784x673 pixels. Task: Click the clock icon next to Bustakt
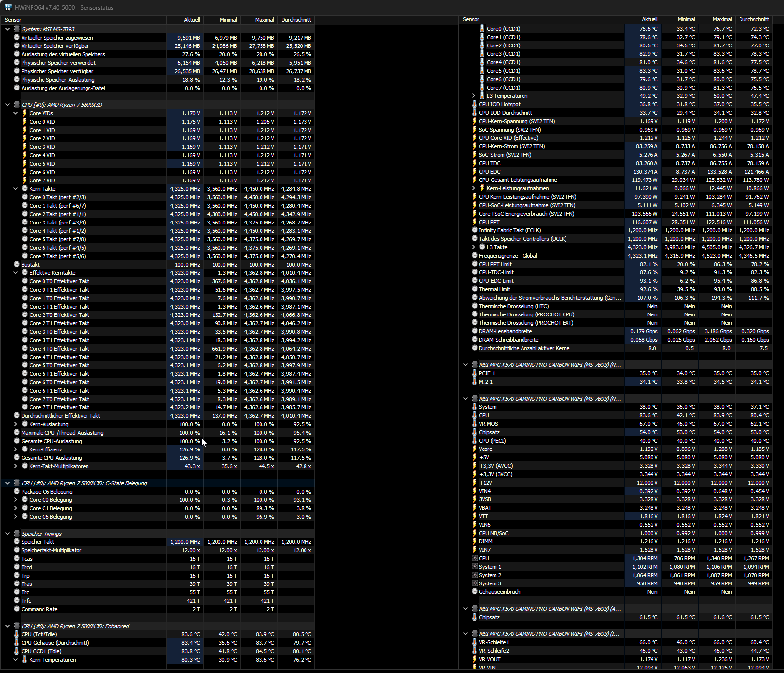click(17, 265)
